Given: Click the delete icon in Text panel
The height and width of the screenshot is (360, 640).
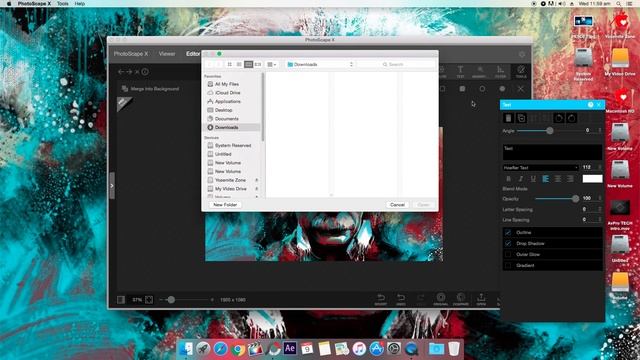Looking at the screenshot, I should [508, 118].
